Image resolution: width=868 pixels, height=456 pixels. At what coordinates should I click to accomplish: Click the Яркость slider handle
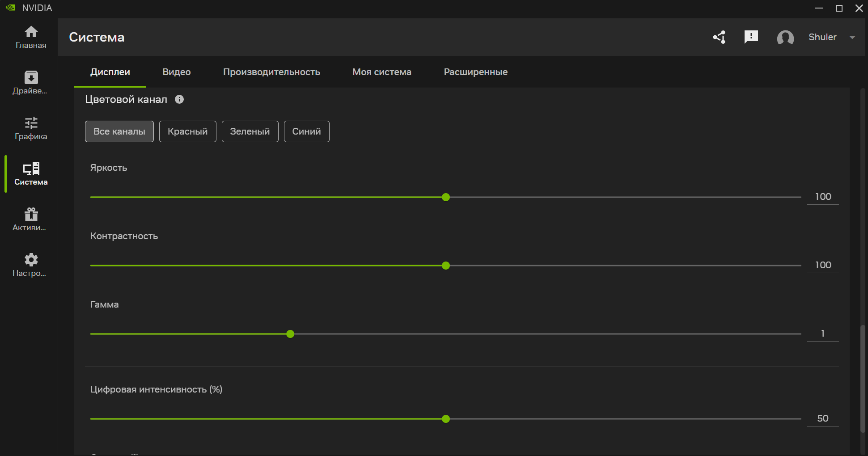tap(446, 197)
